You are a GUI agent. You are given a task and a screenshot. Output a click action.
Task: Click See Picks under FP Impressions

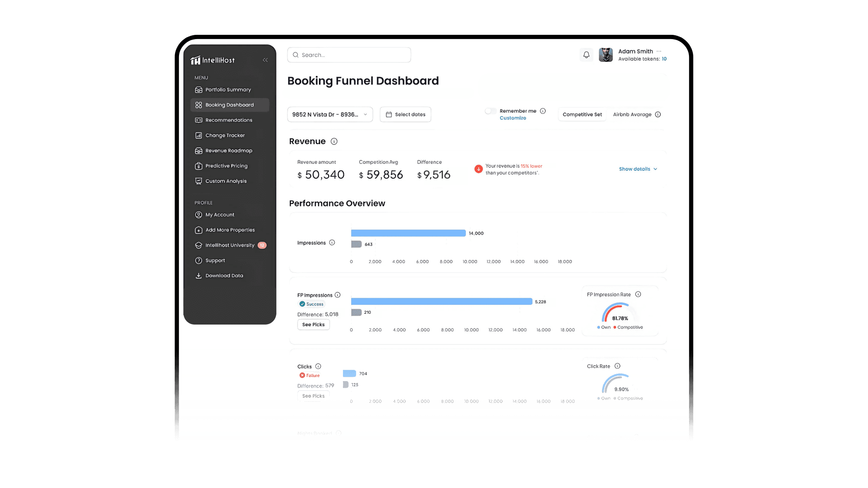(313, 325)
